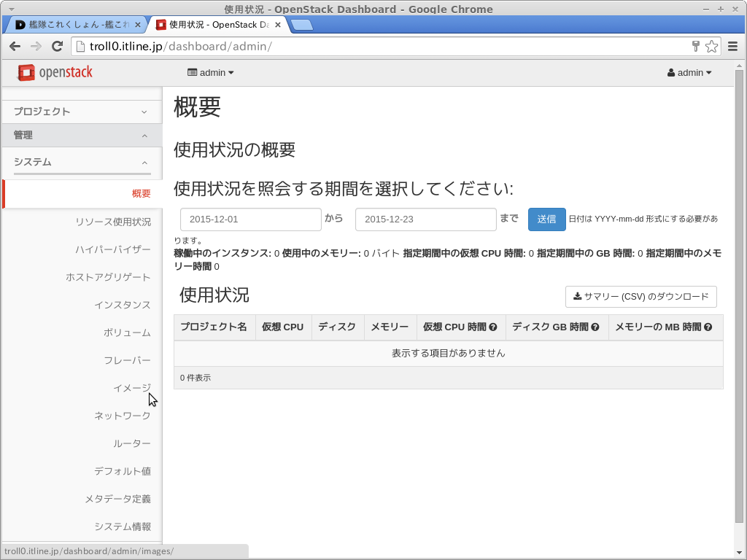747x560 pixels.
Task: Click help icon beside 仮想 CPU 時間
Action: 493,327
